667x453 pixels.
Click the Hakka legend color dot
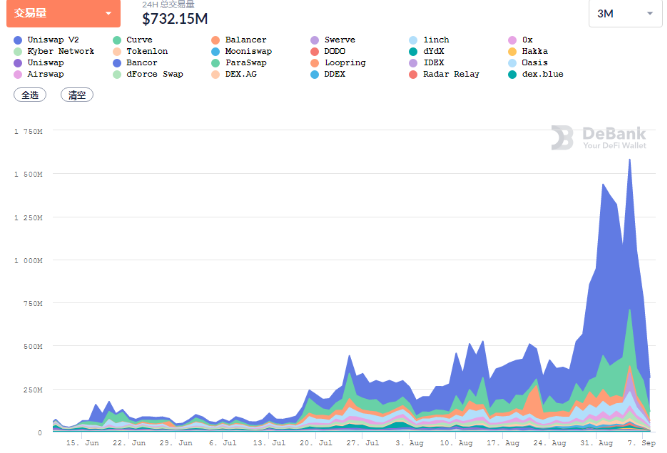[512, 51]
